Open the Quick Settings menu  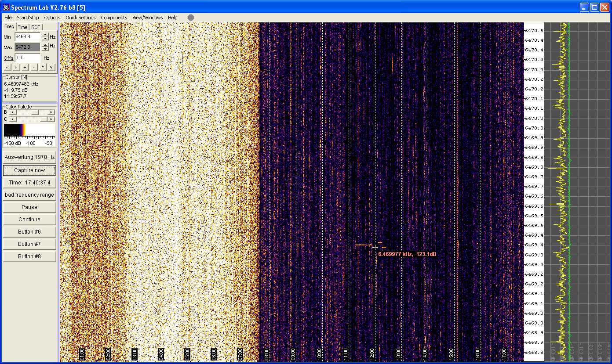click(x=80, y=18)
